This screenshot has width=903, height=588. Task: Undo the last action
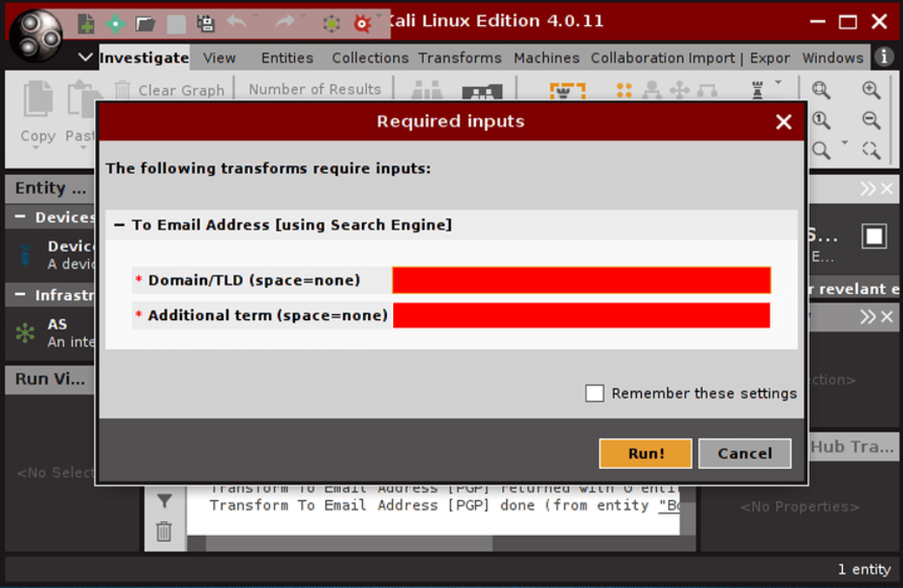click(236, 23)
